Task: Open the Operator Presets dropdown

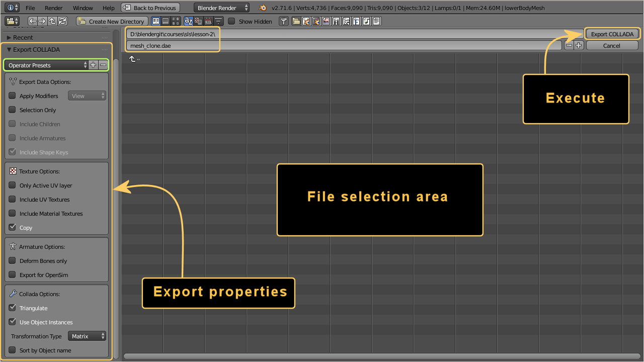Action: (46, 65)
